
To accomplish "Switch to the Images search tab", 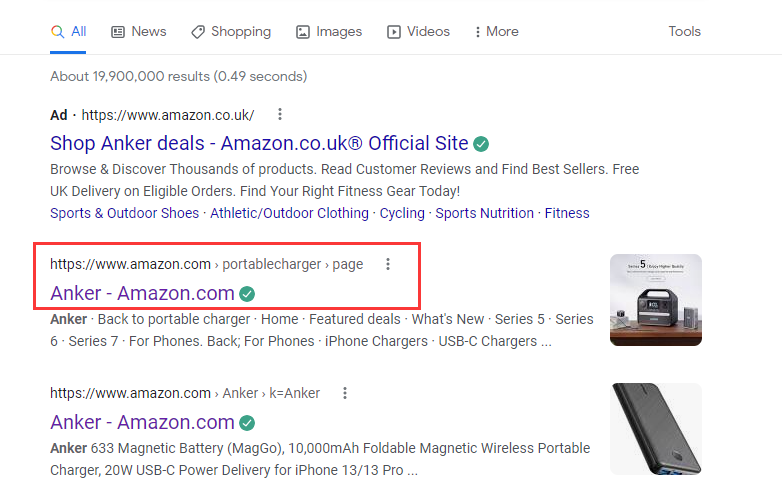I will point(329,32).
